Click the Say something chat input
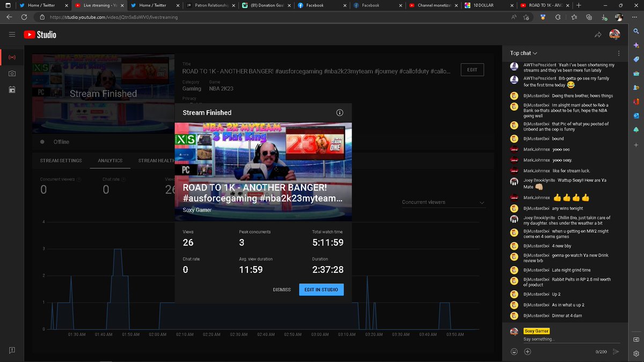644x362 pixels. [x=571, y=339]
